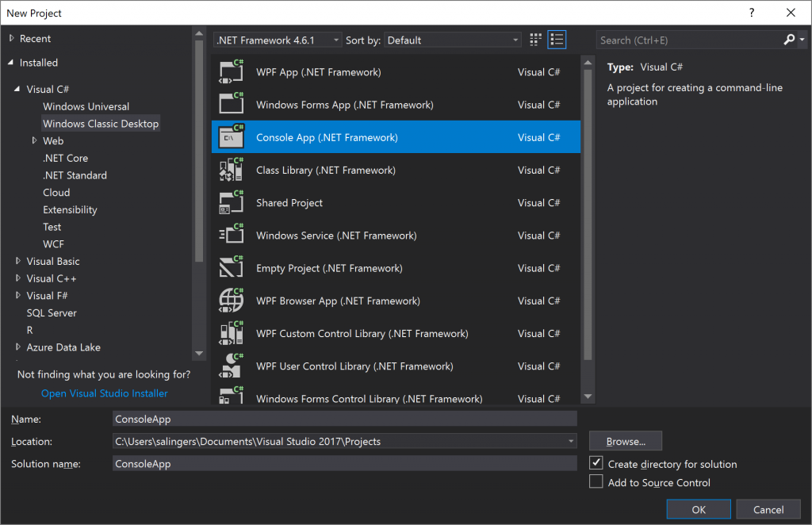The height and width of the screenshot is (525, 812).
Task: Select "Class Library (.NET Framework)" name
Action: click(x=326, y=171)
